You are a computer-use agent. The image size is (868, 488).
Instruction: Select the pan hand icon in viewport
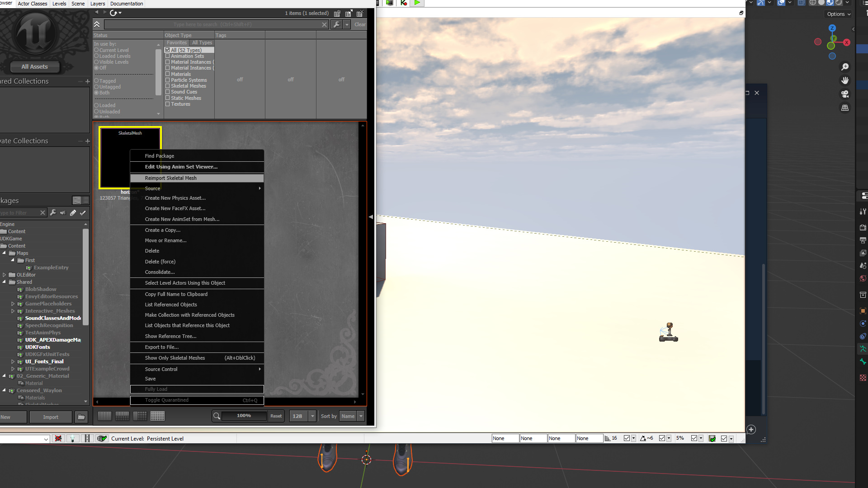[x=844, y=80]
